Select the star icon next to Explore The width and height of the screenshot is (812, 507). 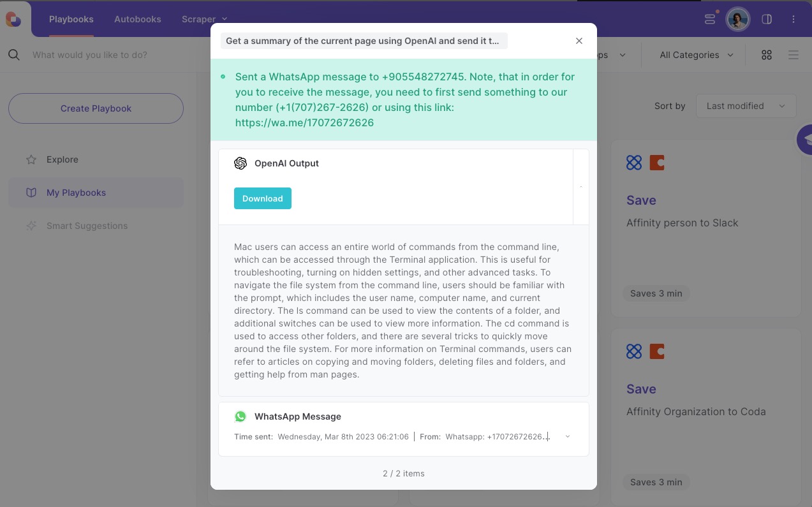click(31, 159)
